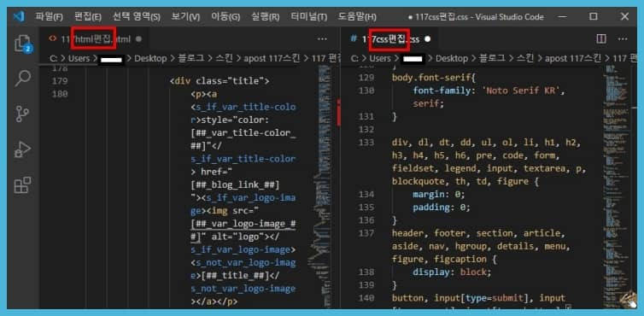This screenshot has width=644, height=316.
Task: Close the unsaved 117html편집.html tab dot
Action: [138, 39]
